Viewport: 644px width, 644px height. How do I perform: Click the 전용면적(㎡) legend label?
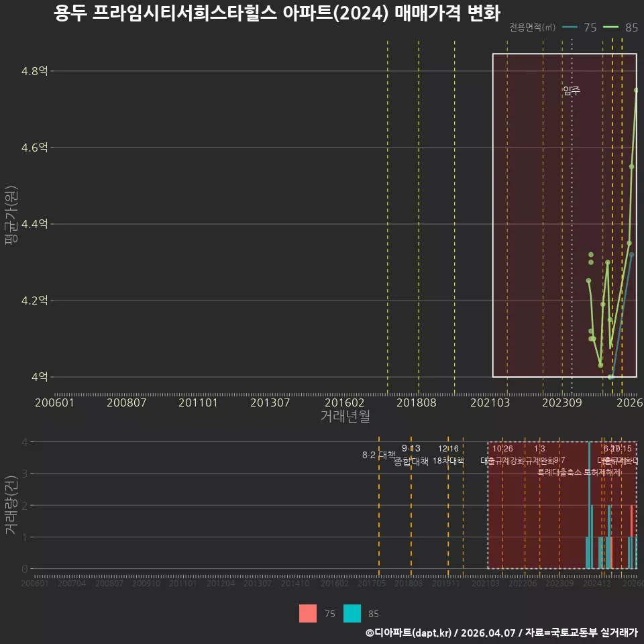tap(532, 27)
